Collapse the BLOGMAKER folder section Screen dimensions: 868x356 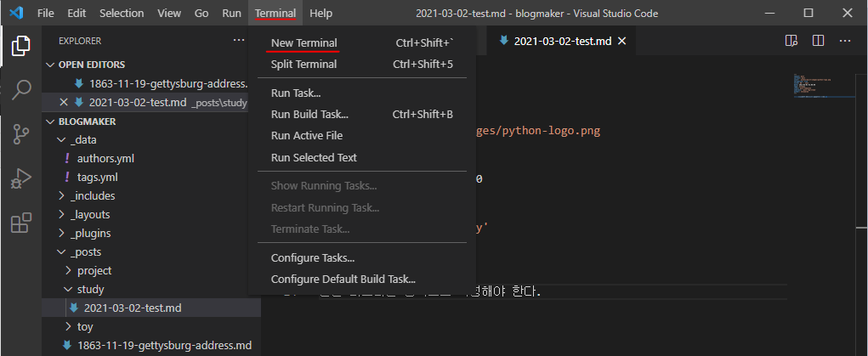tap(50, 121)
